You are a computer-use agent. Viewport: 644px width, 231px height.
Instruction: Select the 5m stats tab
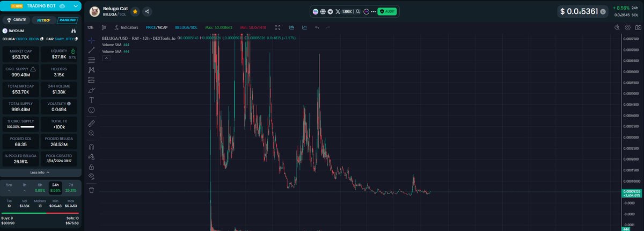coord(10,187)
